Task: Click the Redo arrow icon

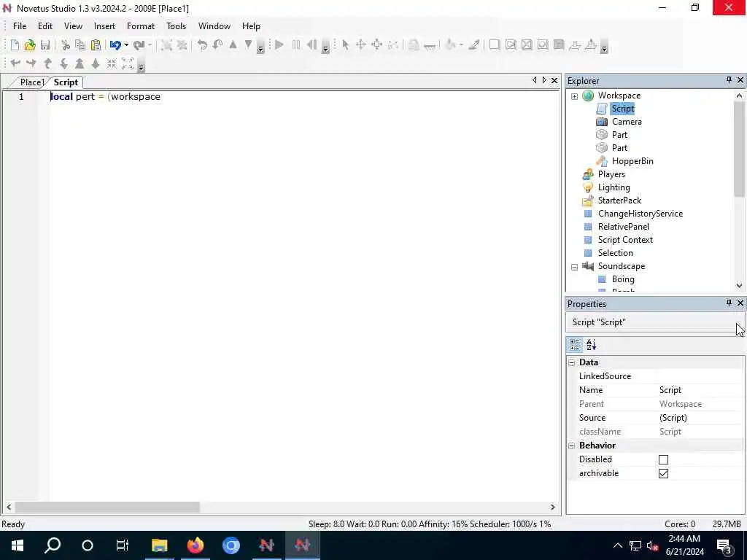Action: click(x=139, y=45)
